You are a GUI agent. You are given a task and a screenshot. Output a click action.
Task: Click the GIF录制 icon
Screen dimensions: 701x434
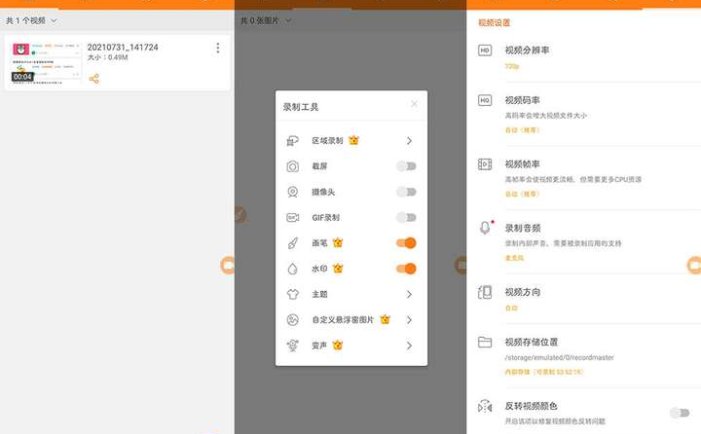(292, 218)
